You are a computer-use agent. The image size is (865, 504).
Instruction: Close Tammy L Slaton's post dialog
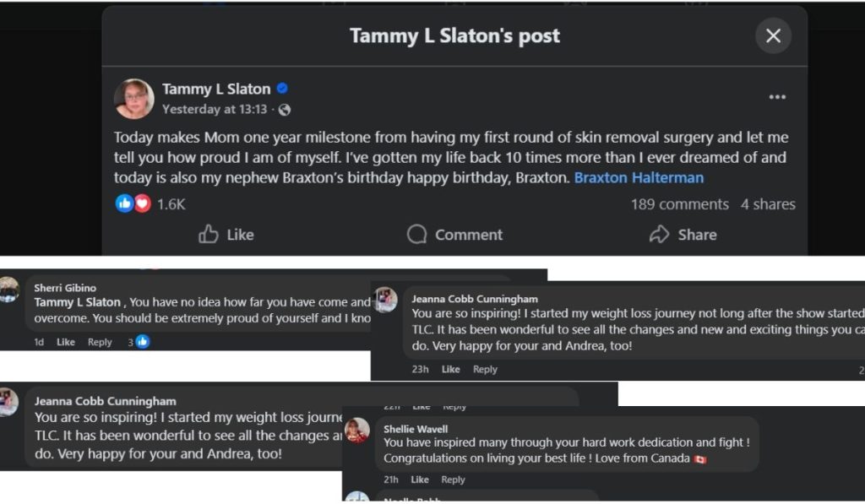(x=773, y=35)
